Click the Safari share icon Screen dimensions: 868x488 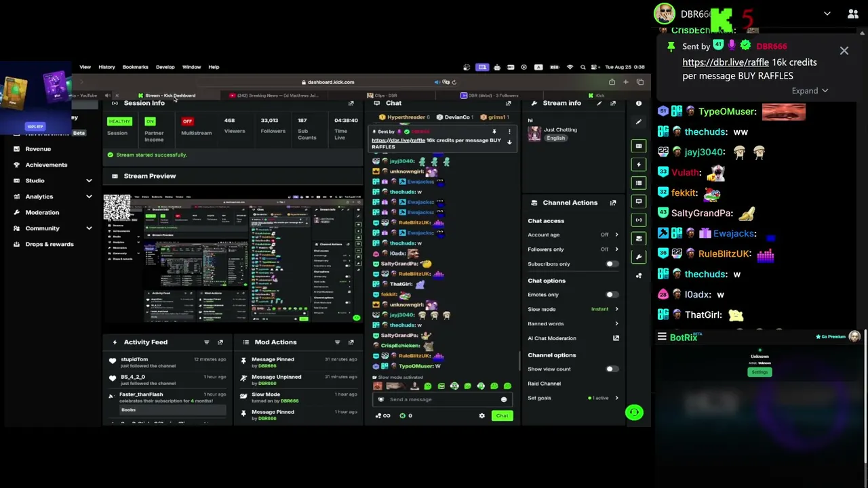612,82
